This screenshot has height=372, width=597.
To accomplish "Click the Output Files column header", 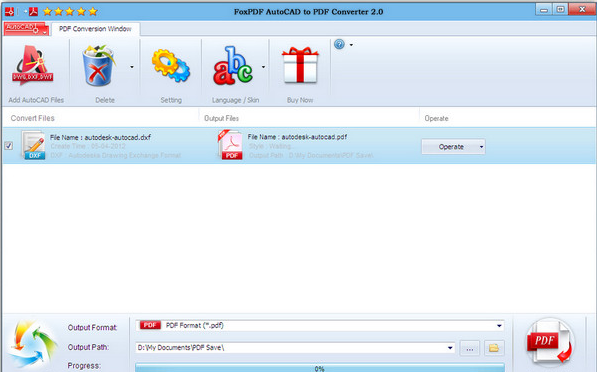I will pyautogui.click(x=221, y=118).
